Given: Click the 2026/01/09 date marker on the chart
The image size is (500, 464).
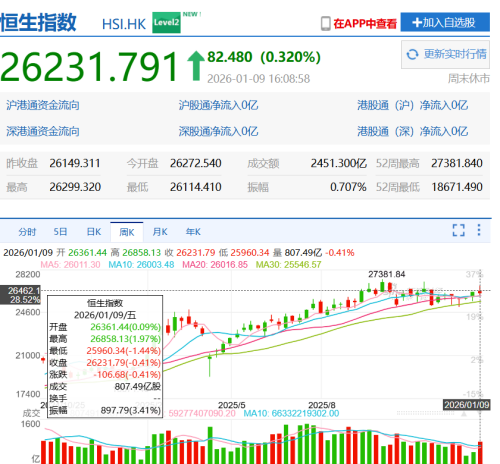Looking at the screenshot, I should [467, 405].
